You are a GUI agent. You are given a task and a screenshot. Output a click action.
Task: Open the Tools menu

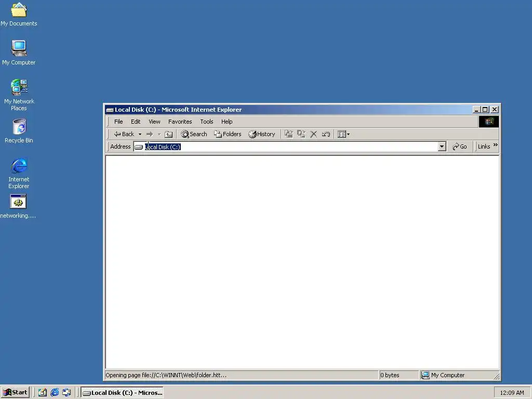click(207, 122)
